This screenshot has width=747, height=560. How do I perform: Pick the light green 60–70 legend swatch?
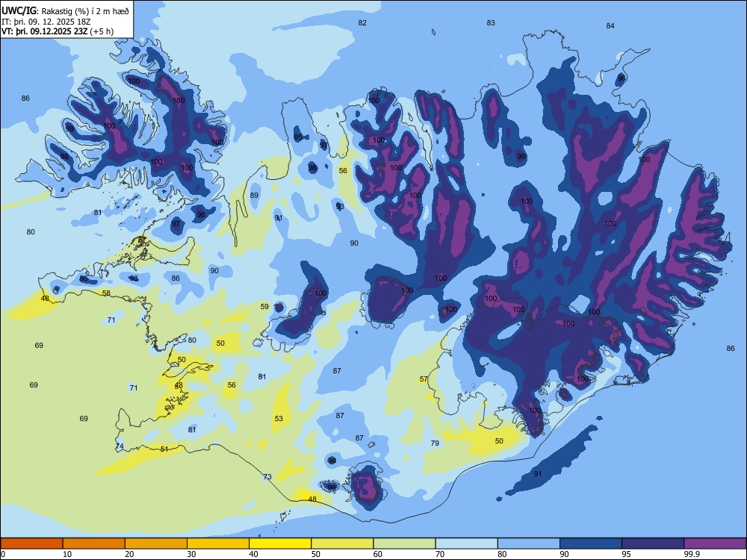404,544
